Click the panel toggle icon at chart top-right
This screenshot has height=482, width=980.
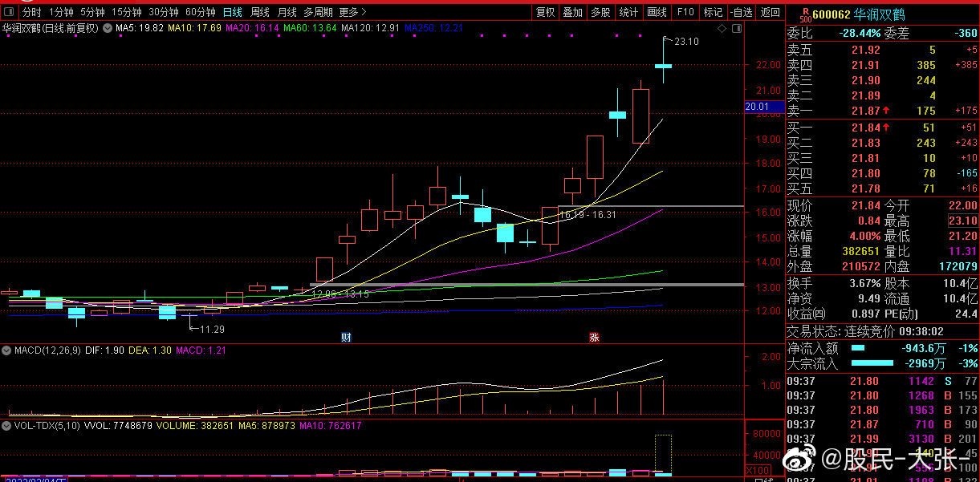click(735, 28)
